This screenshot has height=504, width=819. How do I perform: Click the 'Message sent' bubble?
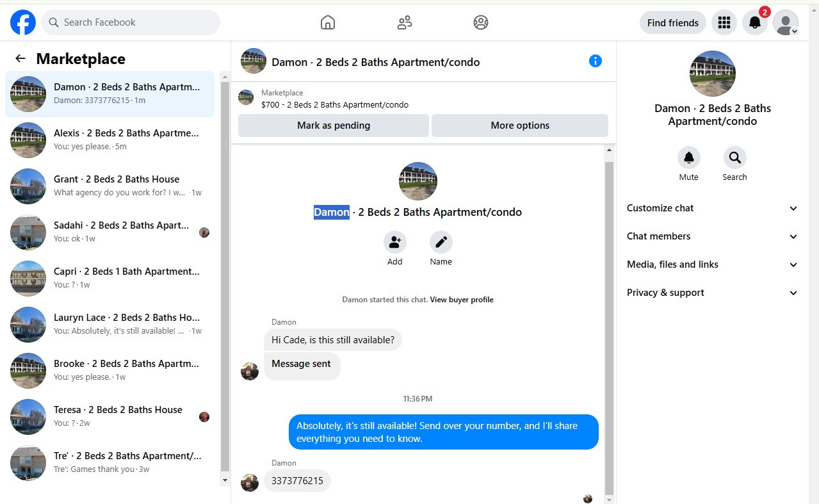tap(302, 366)
